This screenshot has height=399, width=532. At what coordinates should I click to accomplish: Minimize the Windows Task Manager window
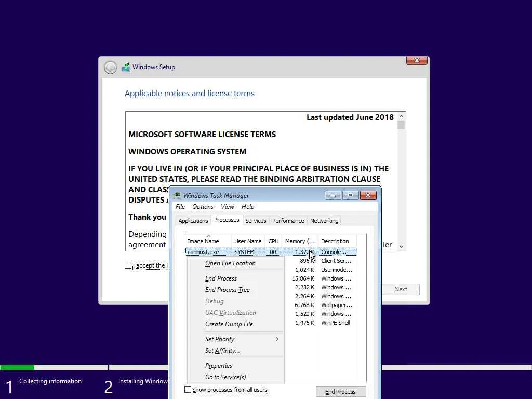332,195
